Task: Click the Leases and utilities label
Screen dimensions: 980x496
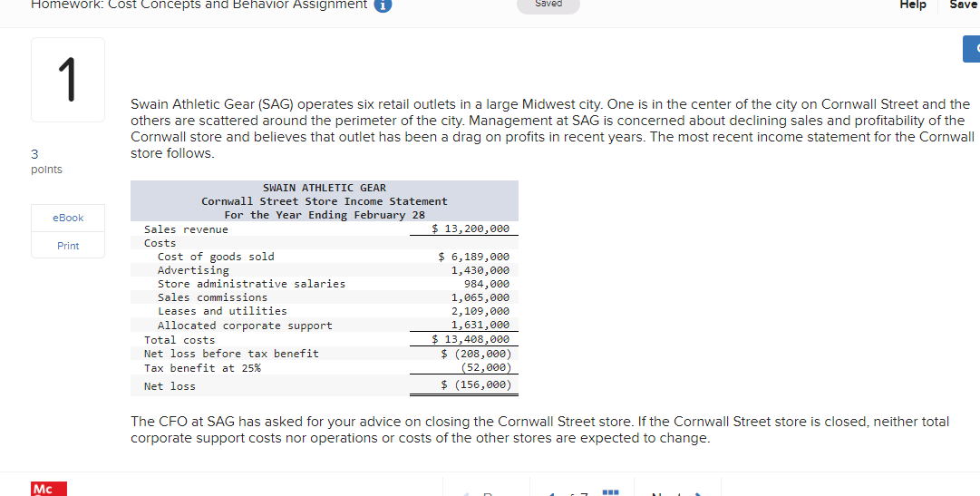Action: [x=222, y=311]
